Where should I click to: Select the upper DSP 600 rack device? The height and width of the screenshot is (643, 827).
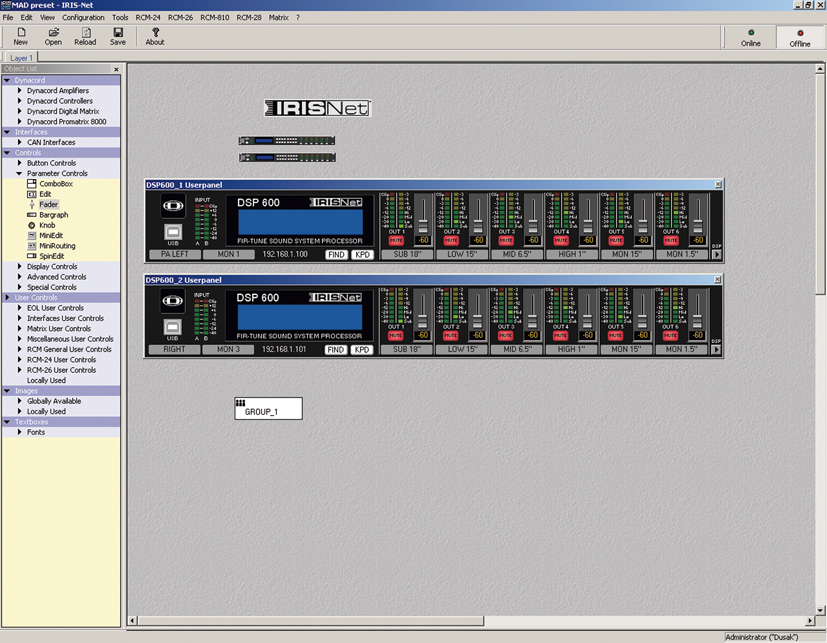tap(287, 141)
